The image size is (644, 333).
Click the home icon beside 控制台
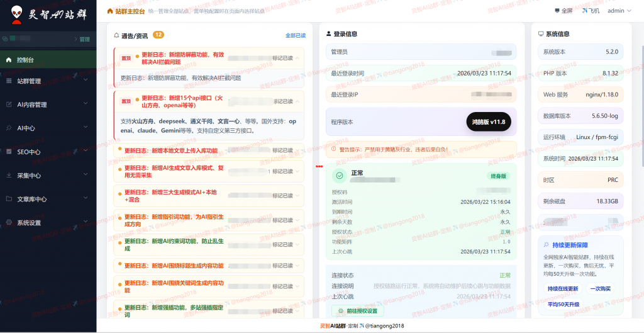coord(9,60)
